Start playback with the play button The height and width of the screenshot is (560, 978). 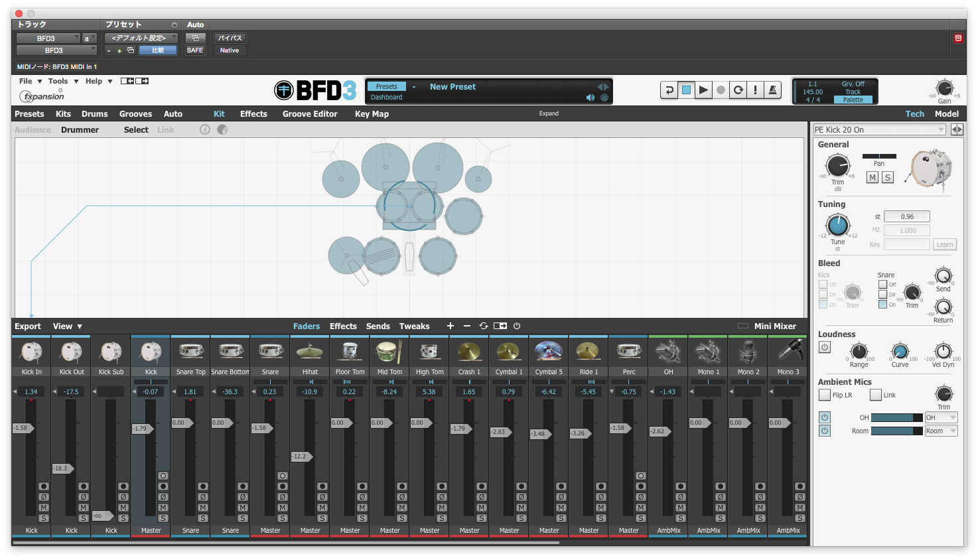pyautogui.click(x=703, y=90)
